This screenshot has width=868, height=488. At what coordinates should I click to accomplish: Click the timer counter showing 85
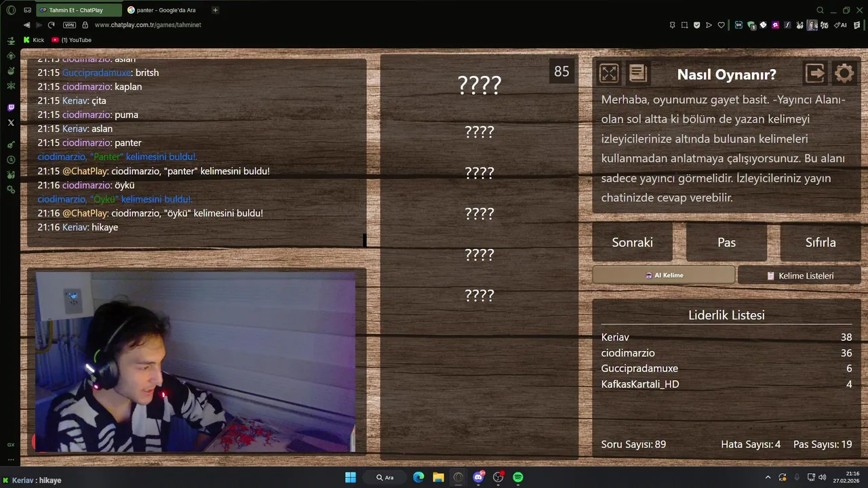561,71
